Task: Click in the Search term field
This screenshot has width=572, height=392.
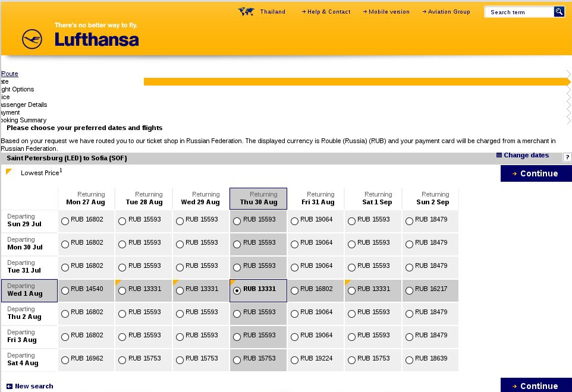Action: point(518,12)
